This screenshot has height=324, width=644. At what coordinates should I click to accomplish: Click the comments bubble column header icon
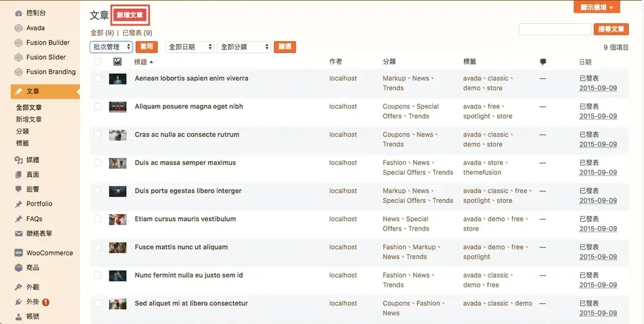543,62
